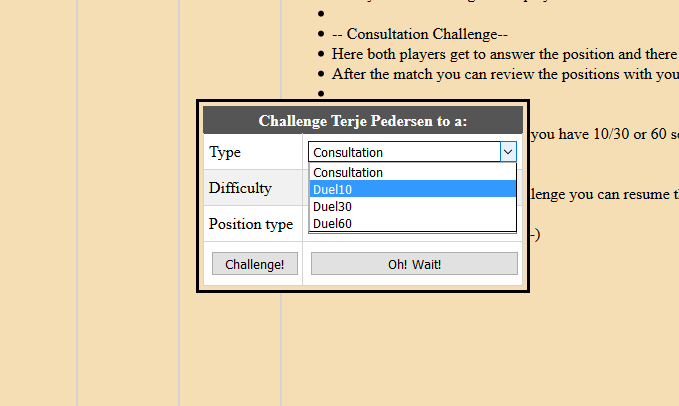This screenshot has width=679, height=406.
Task: Send the challenge with Challenge! button
Action: tap(255, 264)
